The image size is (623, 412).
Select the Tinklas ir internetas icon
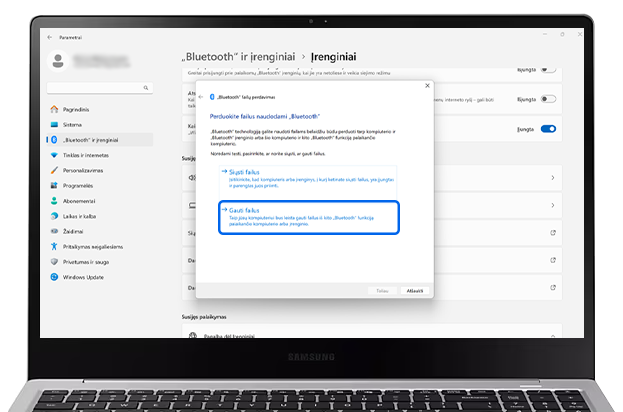[55, 155]
